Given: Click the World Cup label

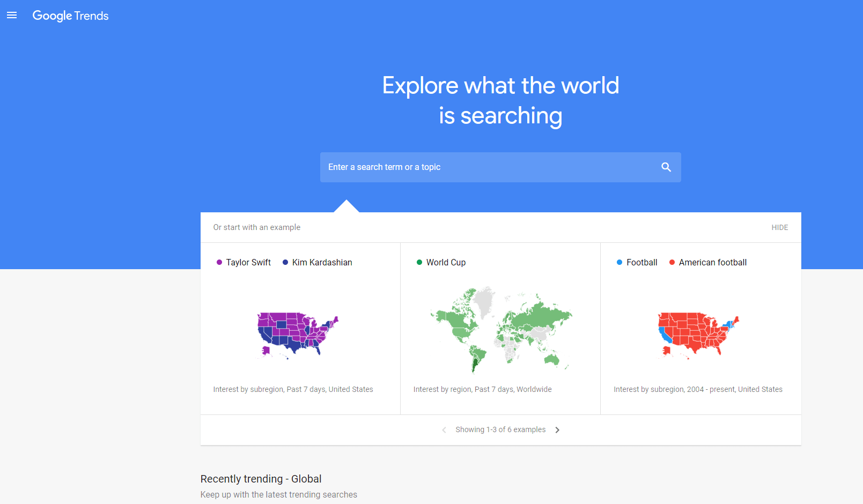Looking at the screenshot, I should 446,262.
